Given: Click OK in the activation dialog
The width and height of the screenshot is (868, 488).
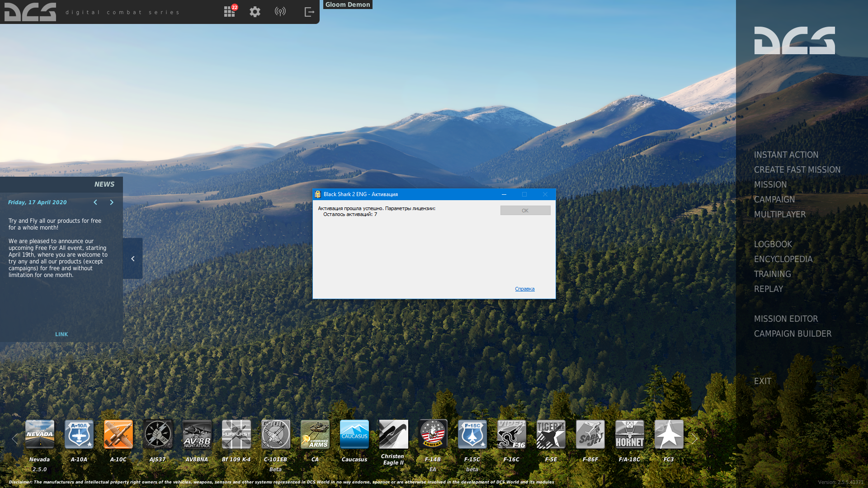Looking at the screenshot, I should coord(525,211).
